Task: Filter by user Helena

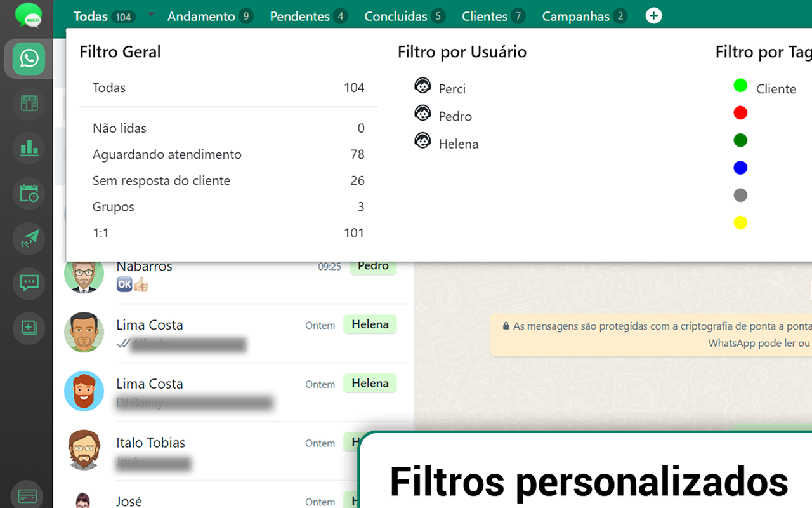Action: [x=458, y=144]
